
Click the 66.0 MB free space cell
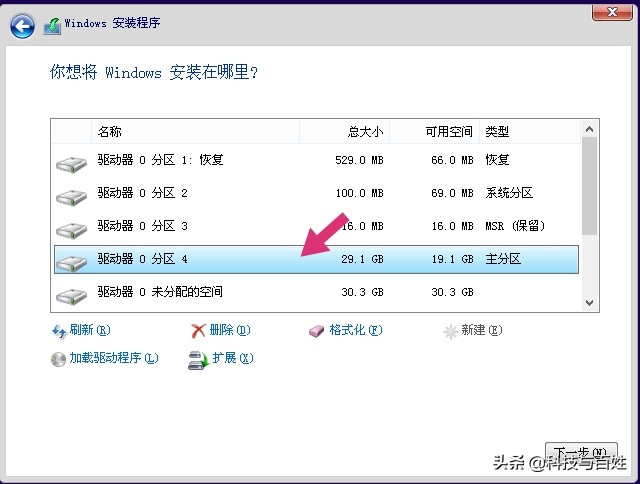pos(452,160)
